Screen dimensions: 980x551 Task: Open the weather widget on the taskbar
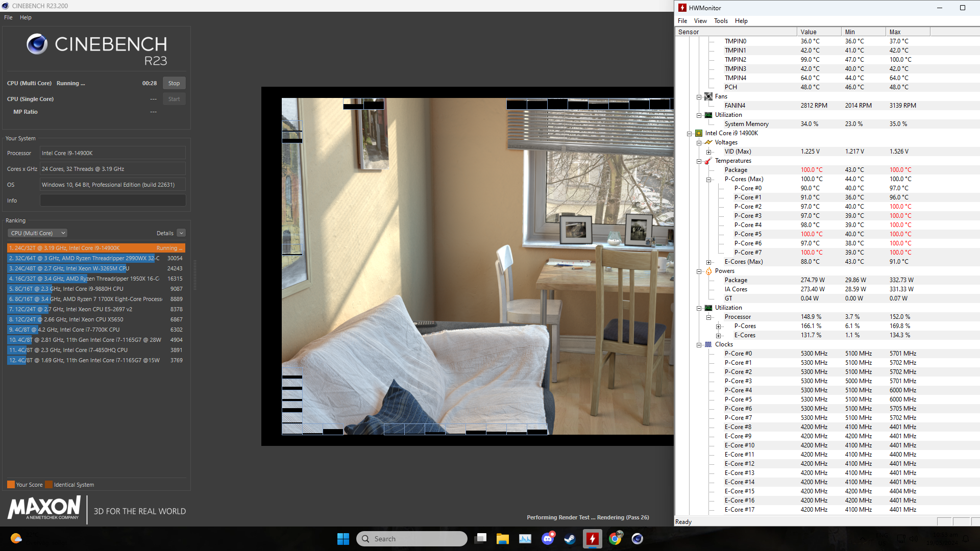coord(16,539)
